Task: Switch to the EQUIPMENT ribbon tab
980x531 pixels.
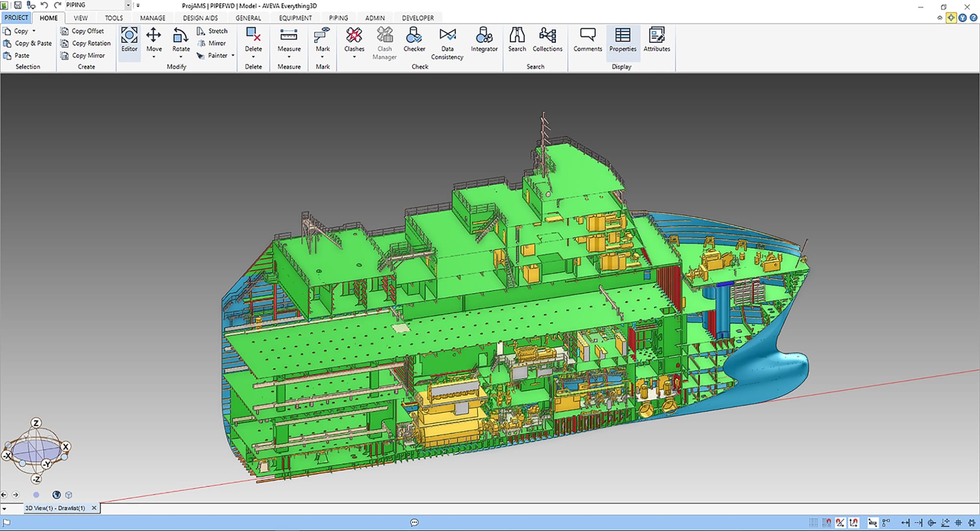Action: tap(295, 18)
